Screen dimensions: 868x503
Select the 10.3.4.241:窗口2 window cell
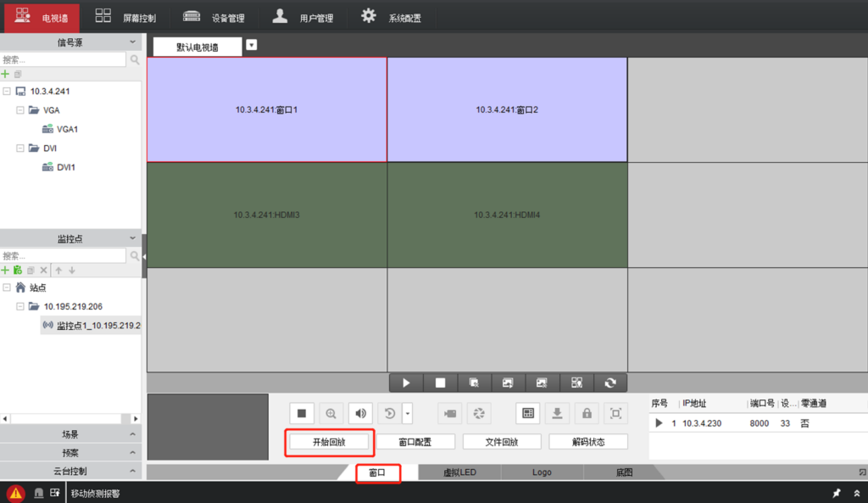point(507,109)
